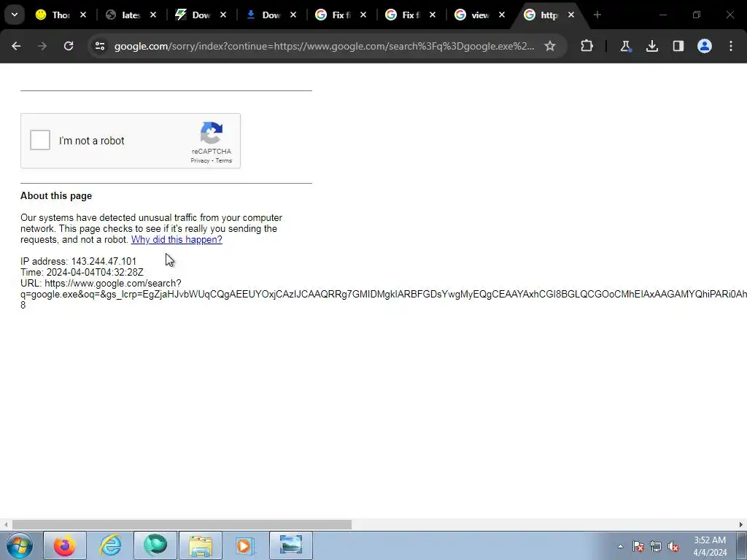Screen dimensions: 747x560
Task: Click the reCAPTCHA logo
Action: [x=212, y=133]
